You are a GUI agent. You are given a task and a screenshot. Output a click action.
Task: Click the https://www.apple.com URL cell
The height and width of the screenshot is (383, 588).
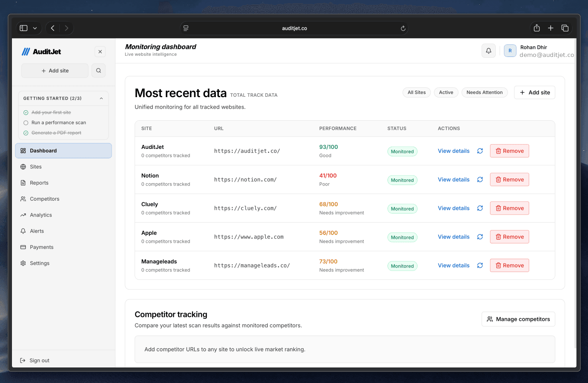click(x=249, y=237)
